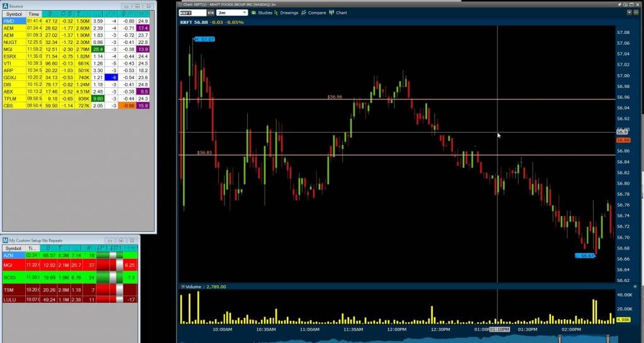Viewport: 644px width, 343px height.
Task: Select LULU row in Custom Setup list
Action: click(70, 300)
